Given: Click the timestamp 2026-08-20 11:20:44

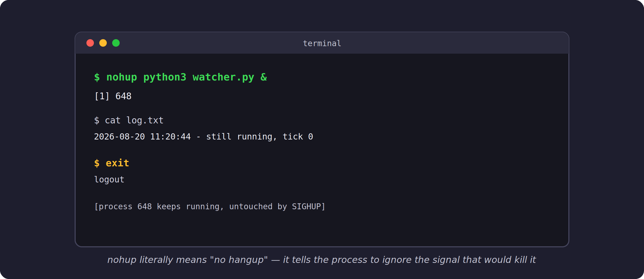Looking at the screenshot, I should pos(142,137).
